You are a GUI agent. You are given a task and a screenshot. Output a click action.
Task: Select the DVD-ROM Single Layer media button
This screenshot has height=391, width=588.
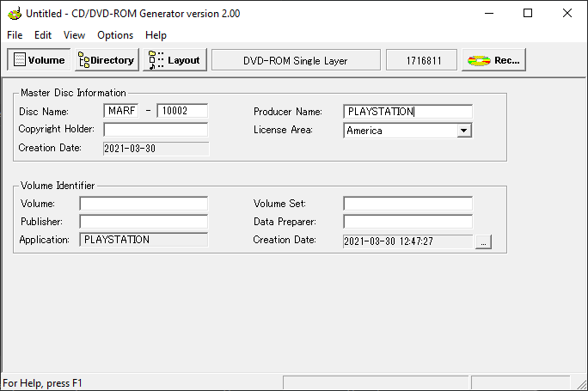coord(296,60)
